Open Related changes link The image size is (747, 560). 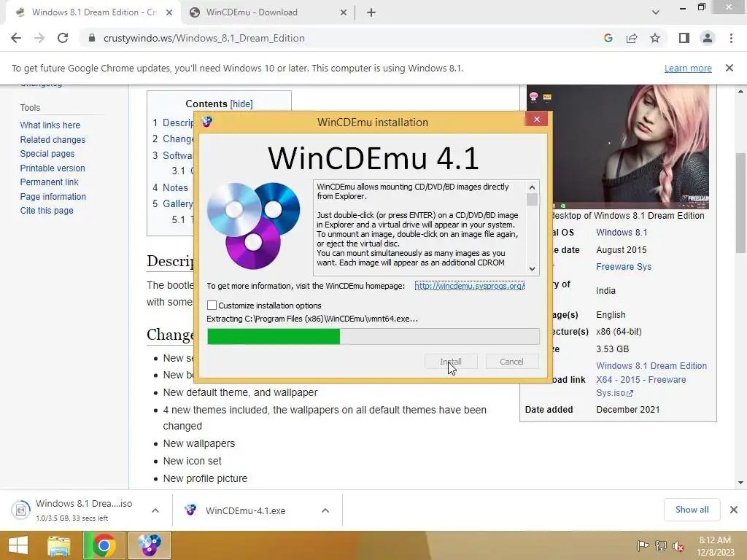click(53, 139)
